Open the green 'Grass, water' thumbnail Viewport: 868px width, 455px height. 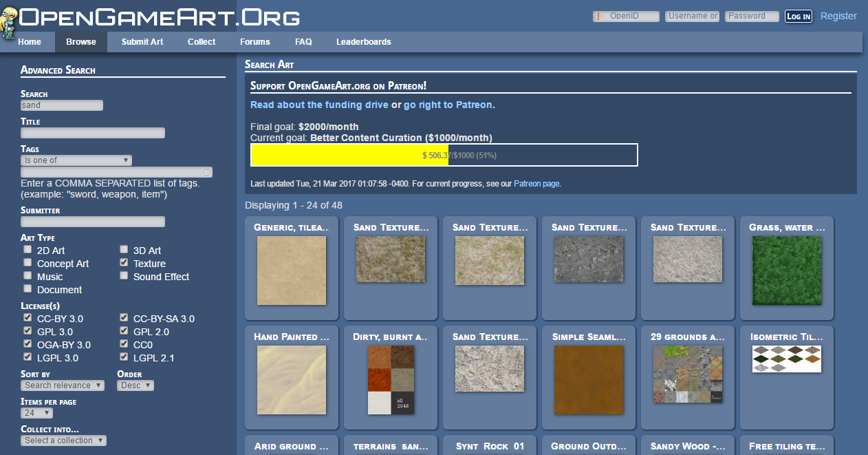point(787,271)
